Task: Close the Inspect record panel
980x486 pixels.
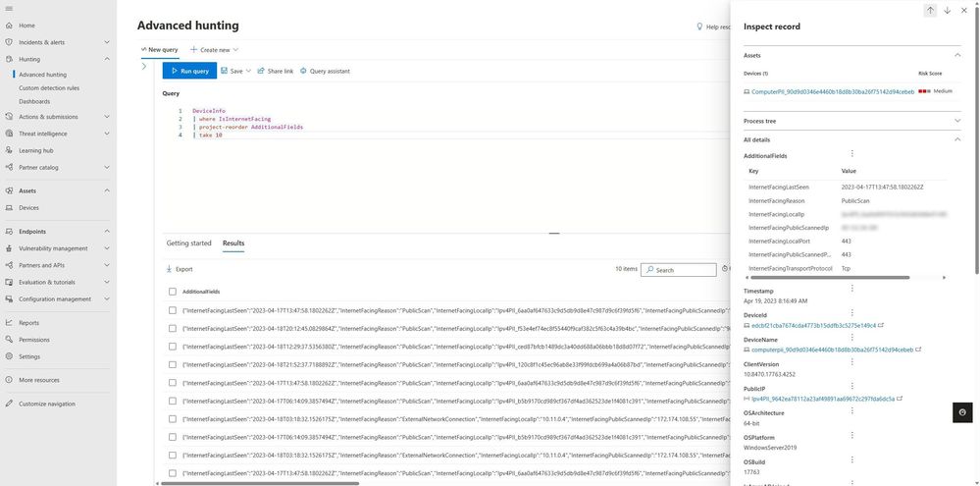Action: (x=963, y=10)
